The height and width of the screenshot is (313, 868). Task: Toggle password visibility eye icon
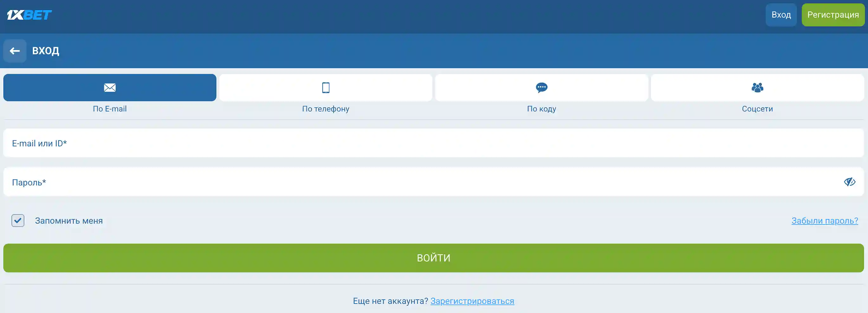(850, 182)
